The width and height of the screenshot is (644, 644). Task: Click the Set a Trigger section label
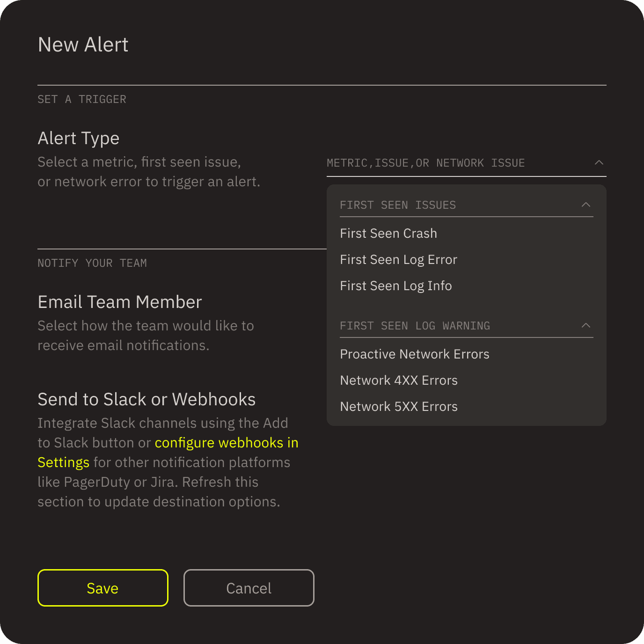(x=82, y=99)
